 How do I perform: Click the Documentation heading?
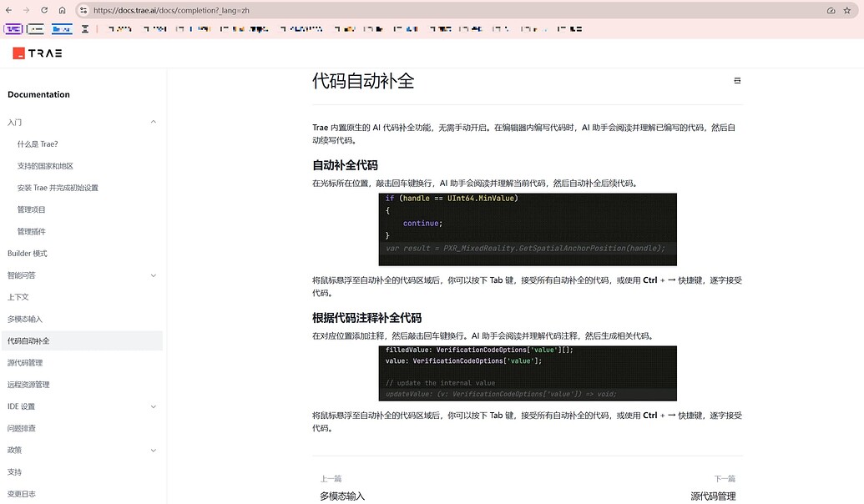click(38, 94)
